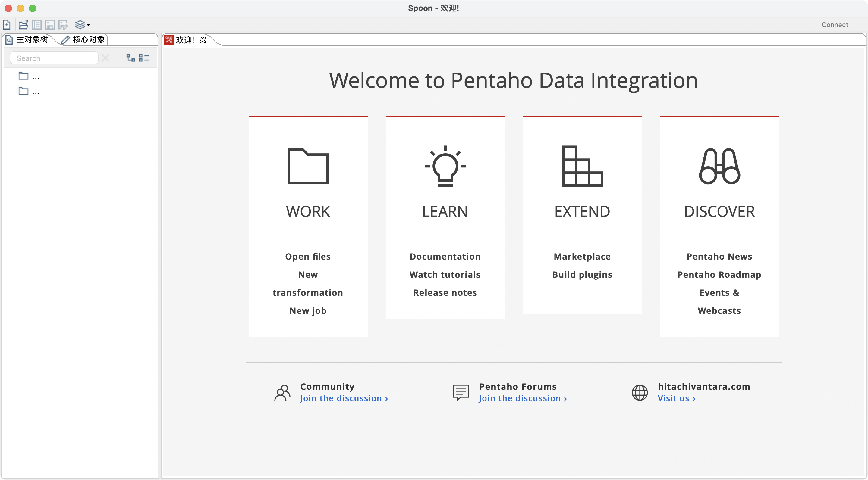Open the Marketplace link under EXTEND
The height and width of the screenshot is (480, 868).
[582, 257]
